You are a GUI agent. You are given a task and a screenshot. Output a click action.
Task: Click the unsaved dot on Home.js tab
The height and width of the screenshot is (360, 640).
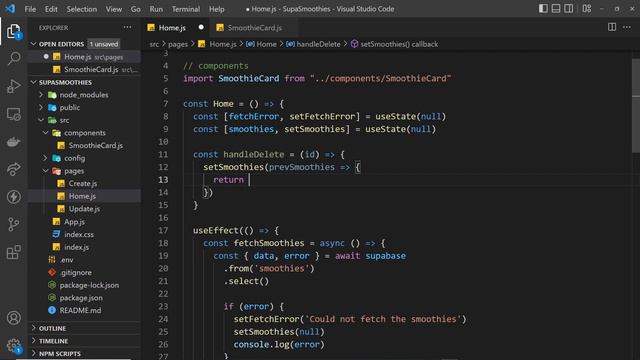[x=201, y=27]
